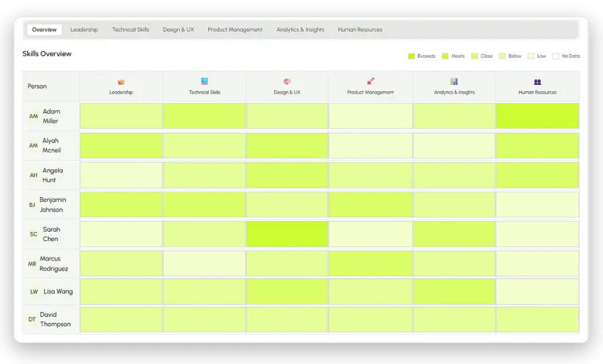The image size is (603, 364).
Task: Open the Technical Skills tab
Action: tap(131, 29)
